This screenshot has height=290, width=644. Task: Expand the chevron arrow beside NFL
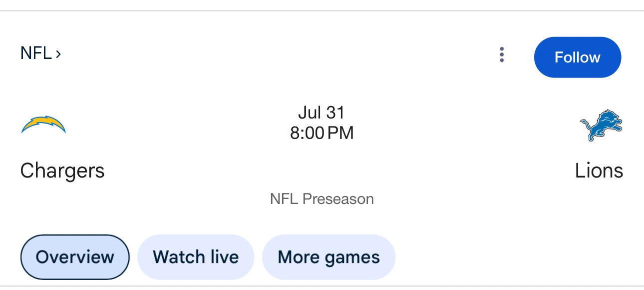(x=58, y=53)
